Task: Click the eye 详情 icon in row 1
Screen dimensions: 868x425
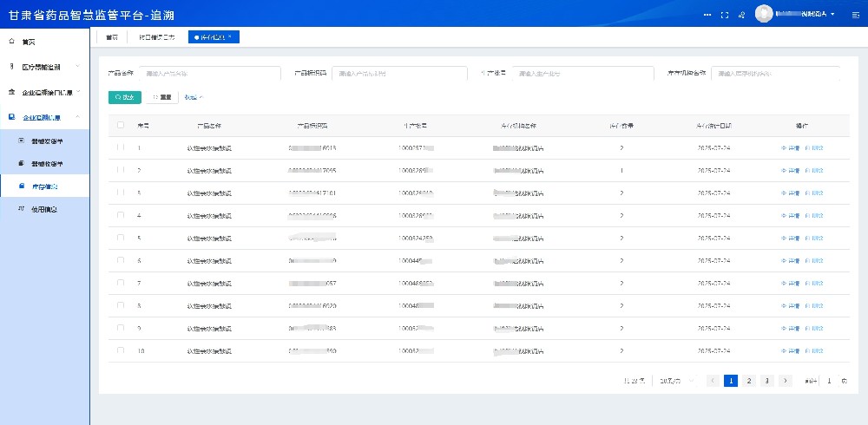Action: coord(785,148)
